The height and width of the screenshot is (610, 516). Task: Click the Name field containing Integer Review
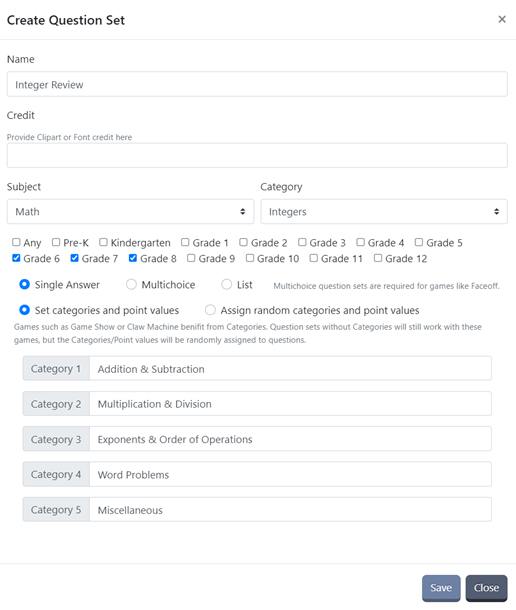257,84
